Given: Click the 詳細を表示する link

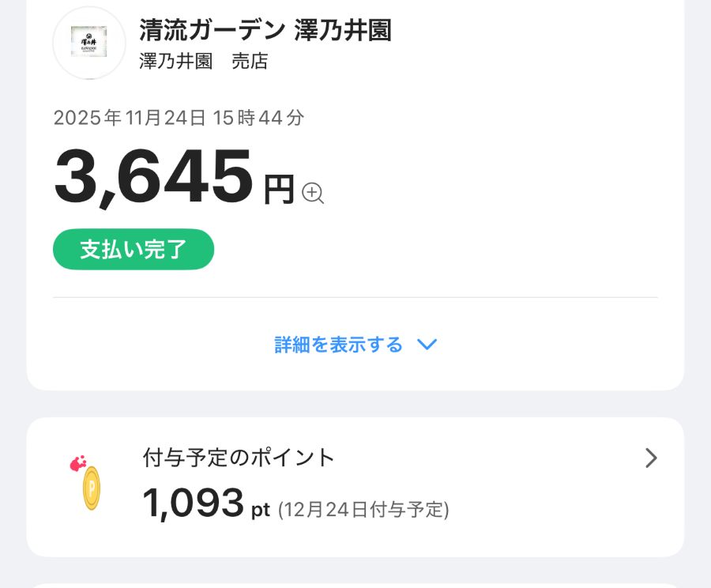Looking at the screenshot, I should (339, 345).
